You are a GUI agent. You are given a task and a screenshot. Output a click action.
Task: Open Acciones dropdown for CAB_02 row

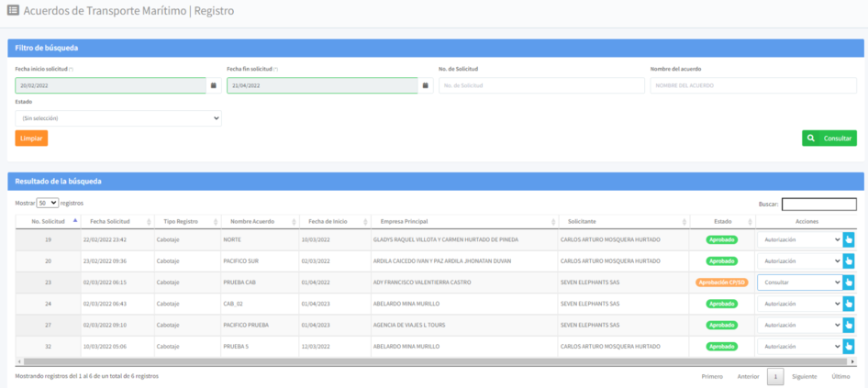[798, 304]
